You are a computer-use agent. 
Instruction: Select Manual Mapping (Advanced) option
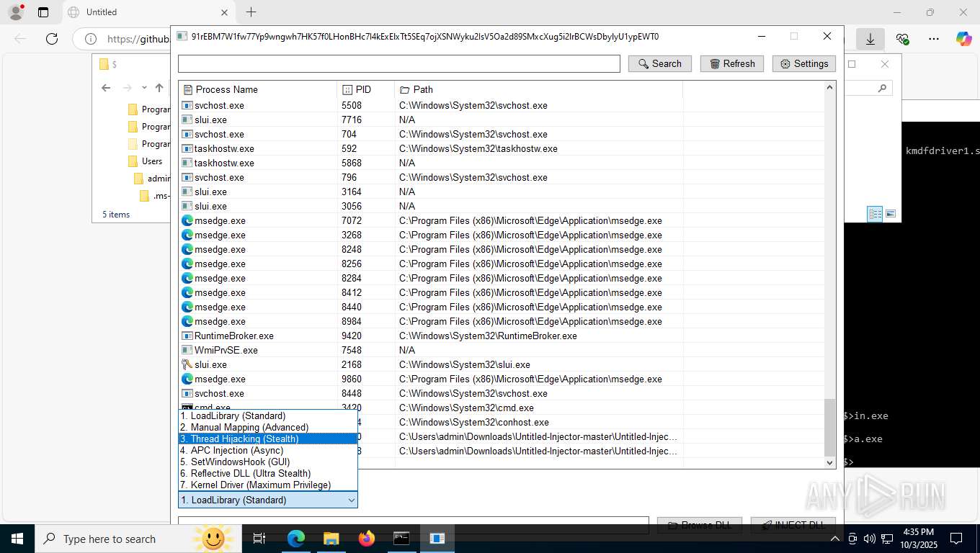267,427
